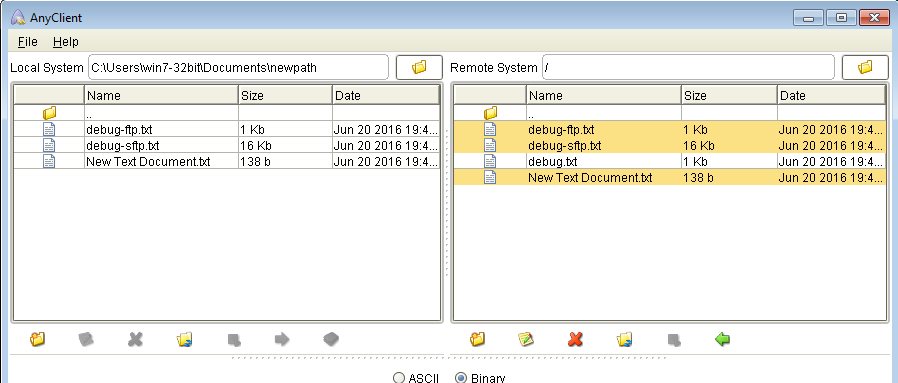The height and width of the screenshot is (383, 898).
Task: Click file icon of remote debug-sftp.txt
Action: pos(490,145)
